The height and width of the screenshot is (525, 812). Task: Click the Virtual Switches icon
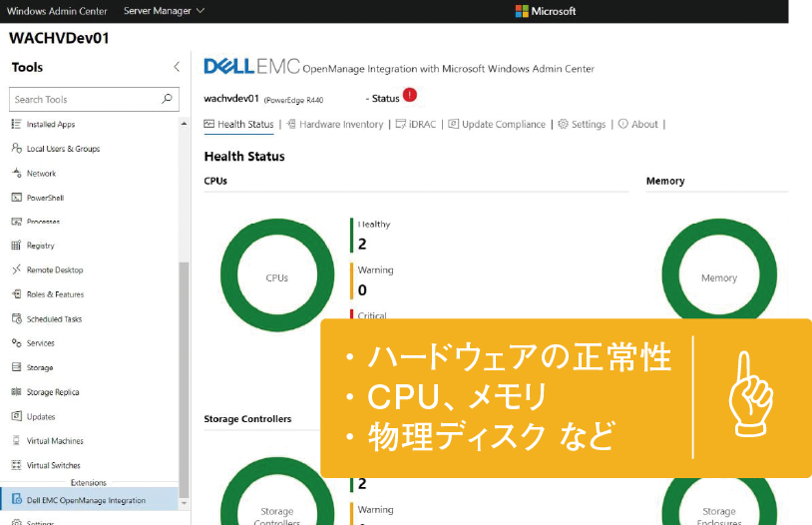pyautogui.click(x=16, y=465)
